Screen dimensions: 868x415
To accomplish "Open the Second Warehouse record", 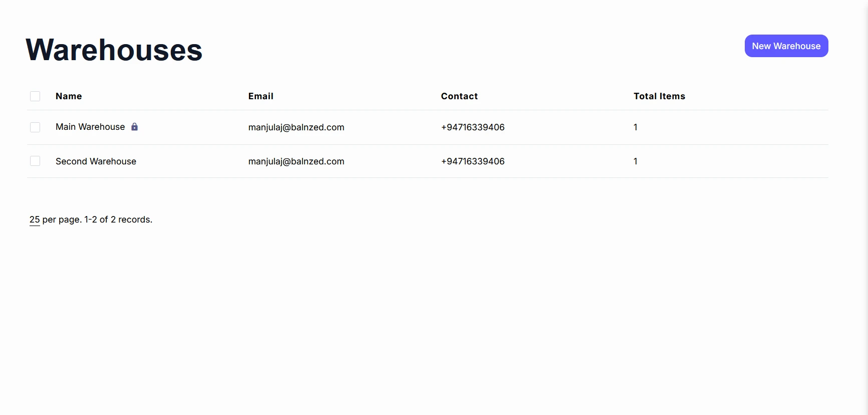I will coord(96,161).
